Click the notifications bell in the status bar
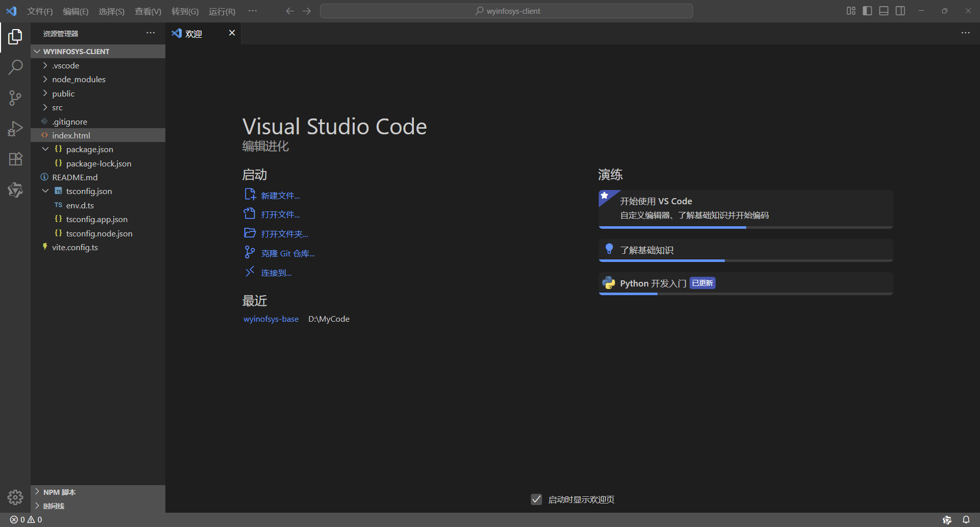 966,519
